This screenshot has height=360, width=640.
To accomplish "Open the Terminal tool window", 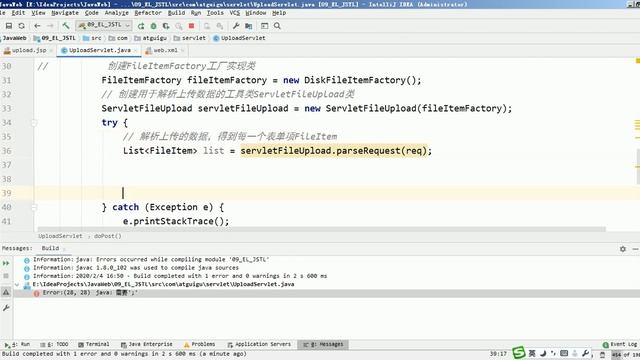I will click(93, 344).
